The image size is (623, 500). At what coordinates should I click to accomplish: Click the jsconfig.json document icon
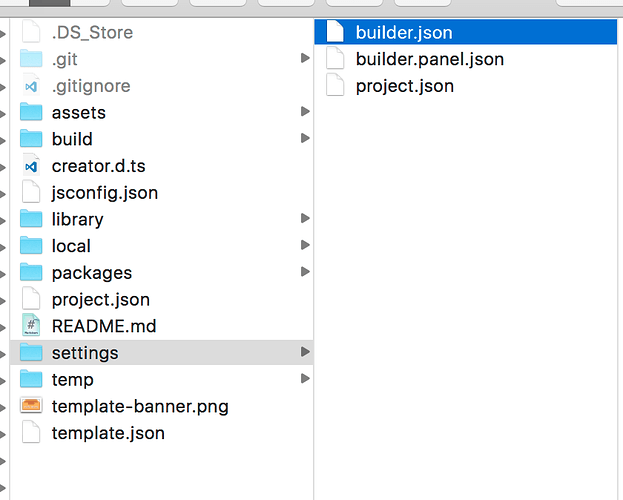[x=31, y=192]
